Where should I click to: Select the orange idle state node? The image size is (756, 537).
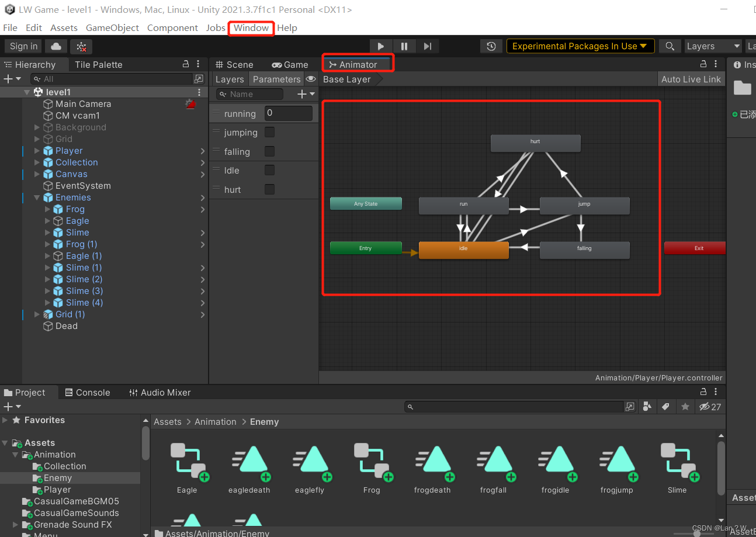click(463, 250)
